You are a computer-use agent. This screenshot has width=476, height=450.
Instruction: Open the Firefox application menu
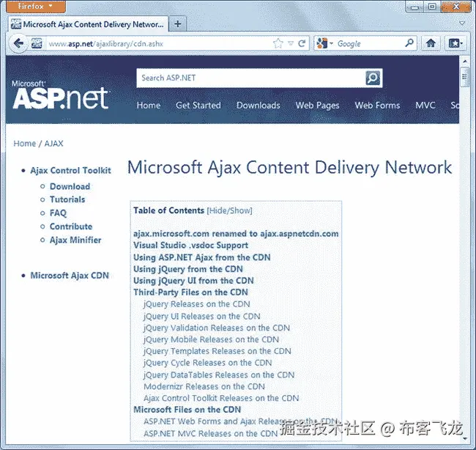tap(36, 6)
